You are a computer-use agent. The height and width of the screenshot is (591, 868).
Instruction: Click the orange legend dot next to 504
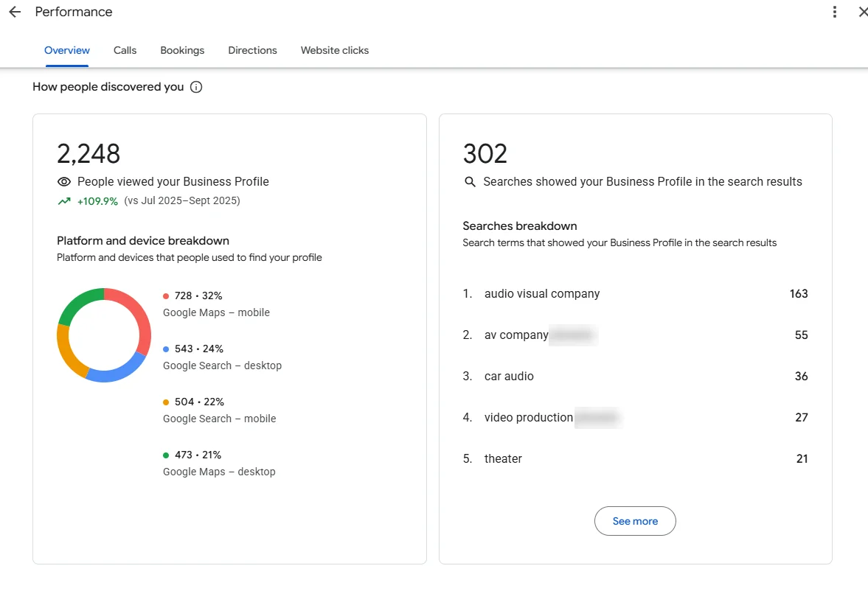tap(165, 402)
